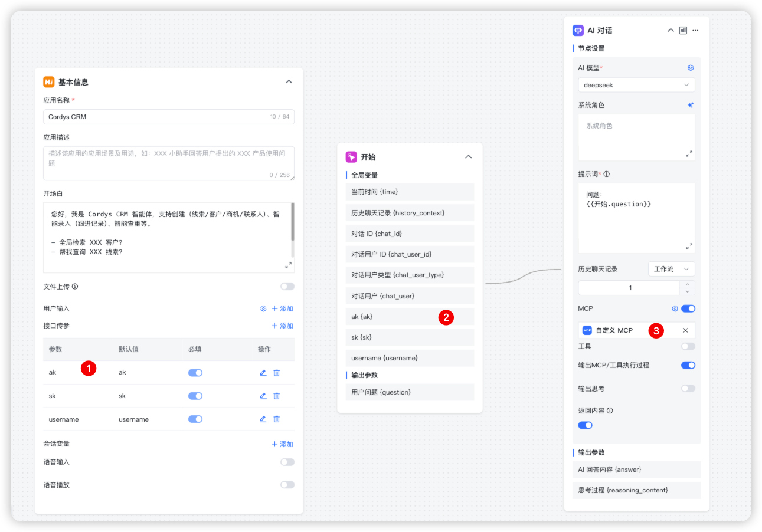Screen dimensions: 762x532
Task: Open MCP settings gear icon
Action: 675,308
